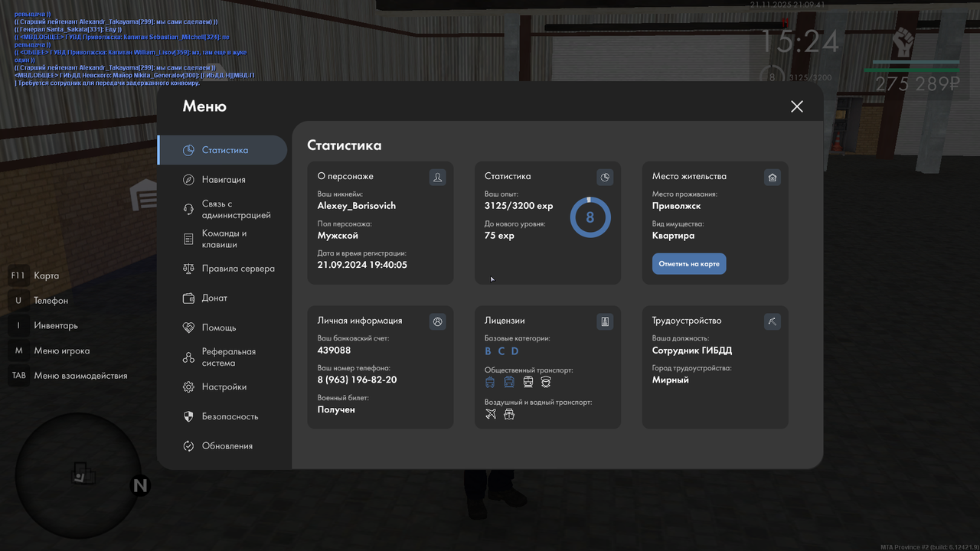
Task: Click the gear icon beside Настройки
Action: 188,387
